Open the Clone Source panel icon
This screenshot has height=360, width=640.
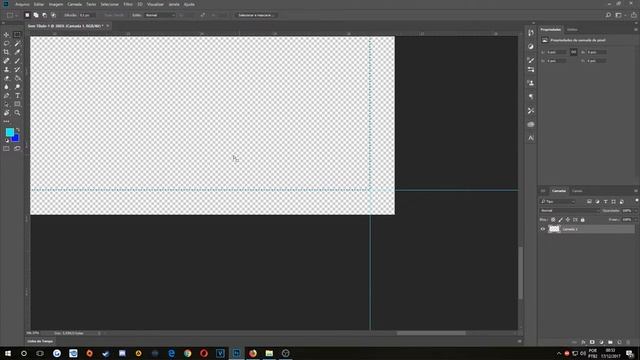531,83
